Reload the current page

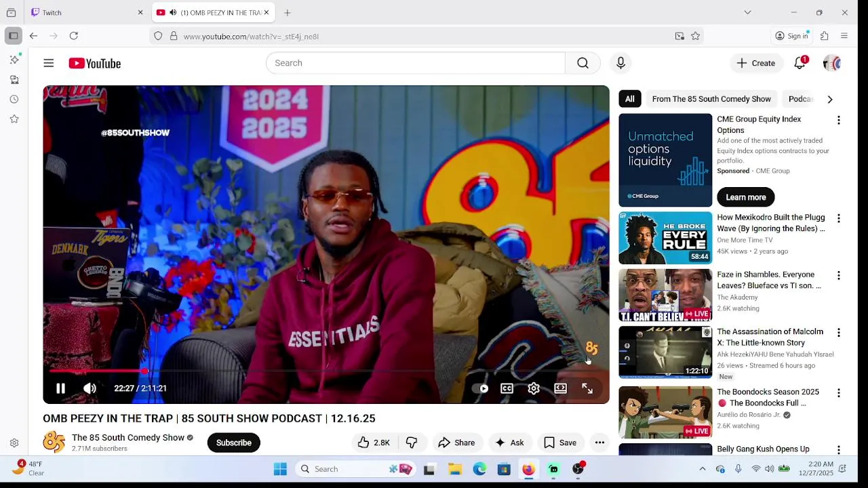[x=74, y=36]
